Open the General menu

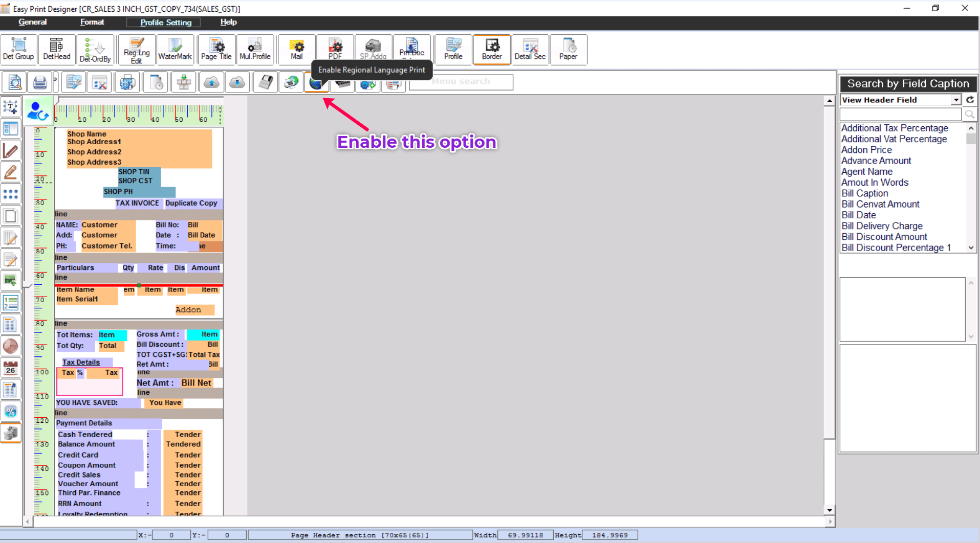pos(33,22)
